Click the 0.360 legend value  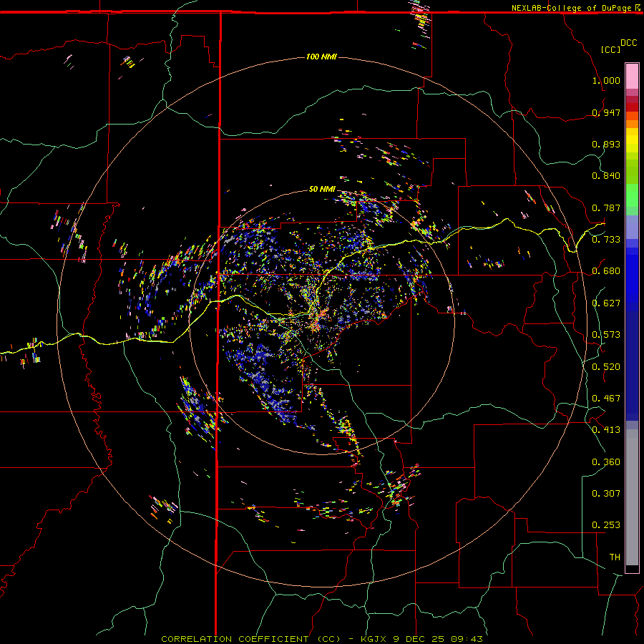pos(606,462)
